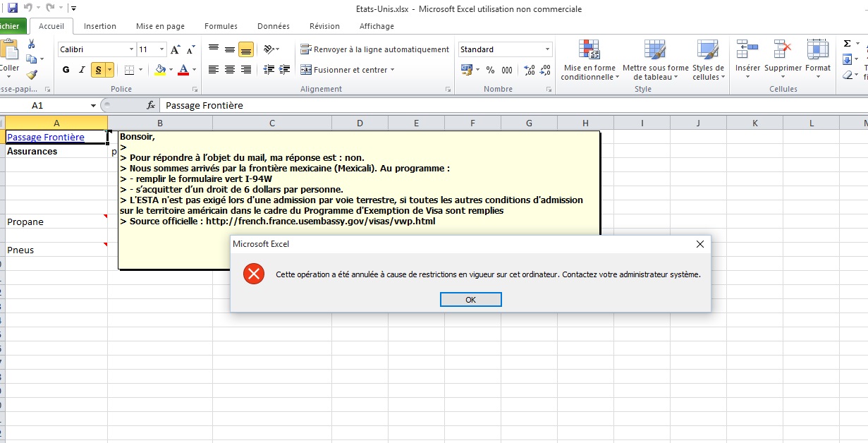
Task: Click the Increase decimal icon
Action: point(530,70)
